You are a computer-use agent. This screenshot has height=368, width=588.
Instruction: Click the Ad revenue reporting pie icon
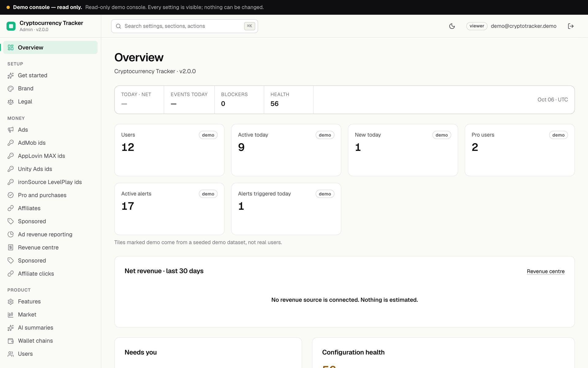tap(11, 234)
